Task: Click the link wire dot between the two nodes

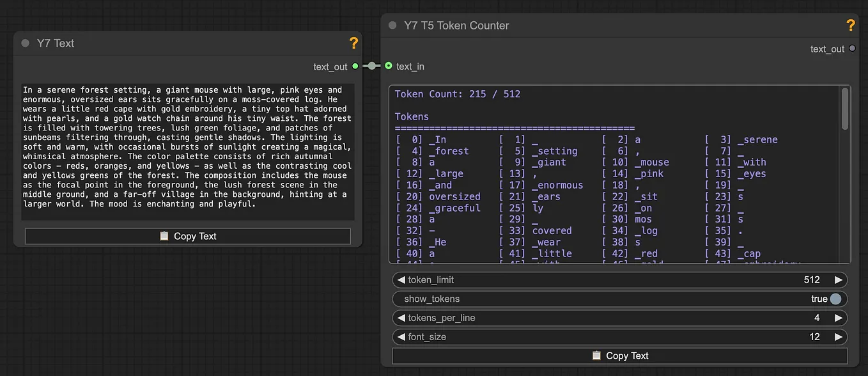Action: pyautogui.click(x=373, y=66)
